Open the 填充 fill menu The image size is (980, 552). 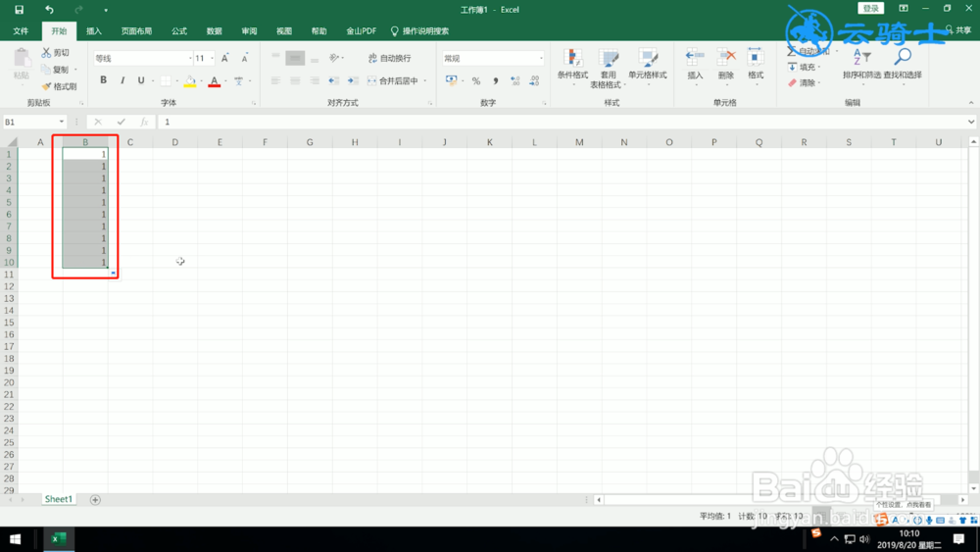pyautogui.click(x=804, y=67)
